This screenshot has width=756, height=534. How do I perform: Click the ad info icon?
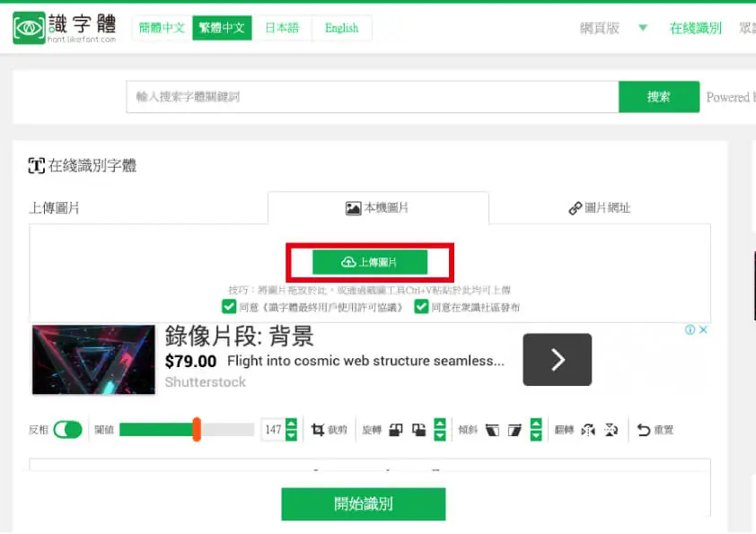[690, 329]
